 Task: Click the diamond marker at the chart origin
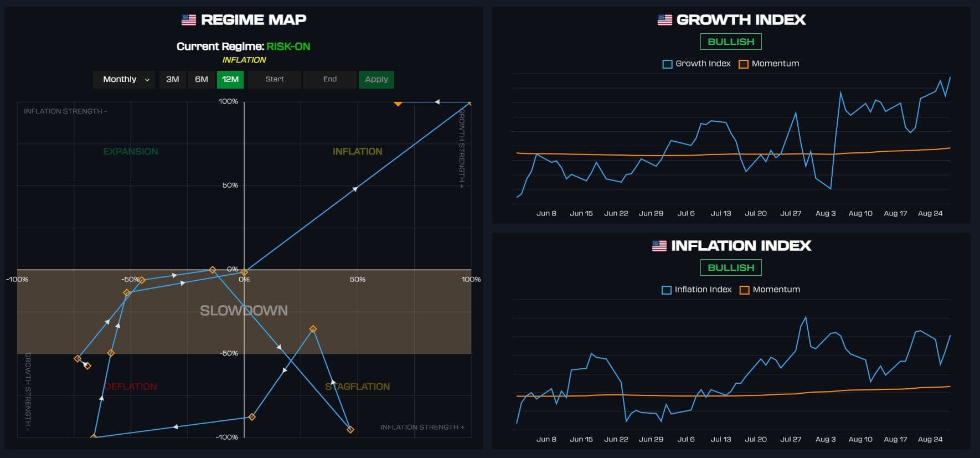click(244, 272)
